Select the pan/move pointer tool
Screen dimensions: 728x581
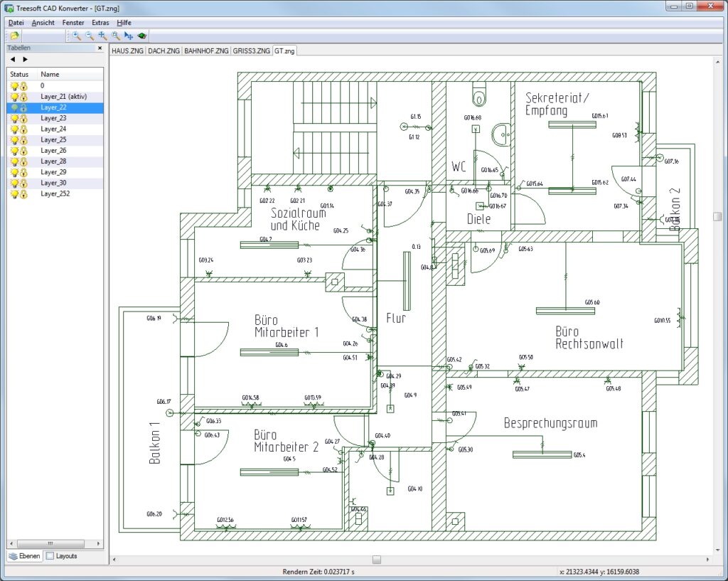pyautogui.click(x=128, y=36)
